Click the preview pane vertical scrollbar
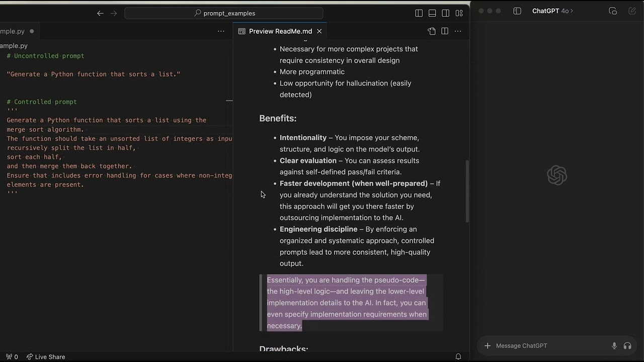This screenshot has width=644, height=362. click(x=467, y=191)
